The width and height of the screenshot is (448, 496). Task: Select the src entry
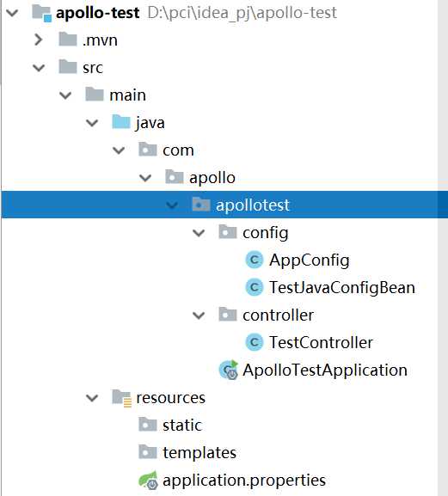[93, 68]
